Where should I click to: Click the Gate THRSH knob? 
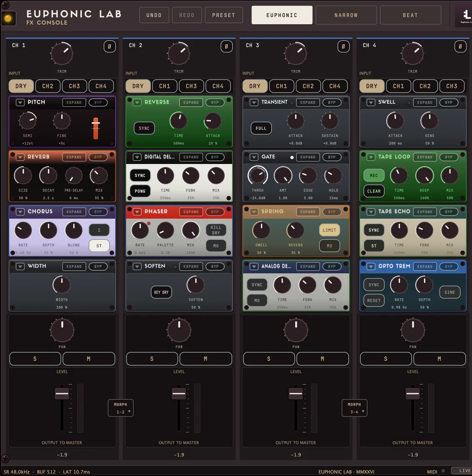coord(257,176)
